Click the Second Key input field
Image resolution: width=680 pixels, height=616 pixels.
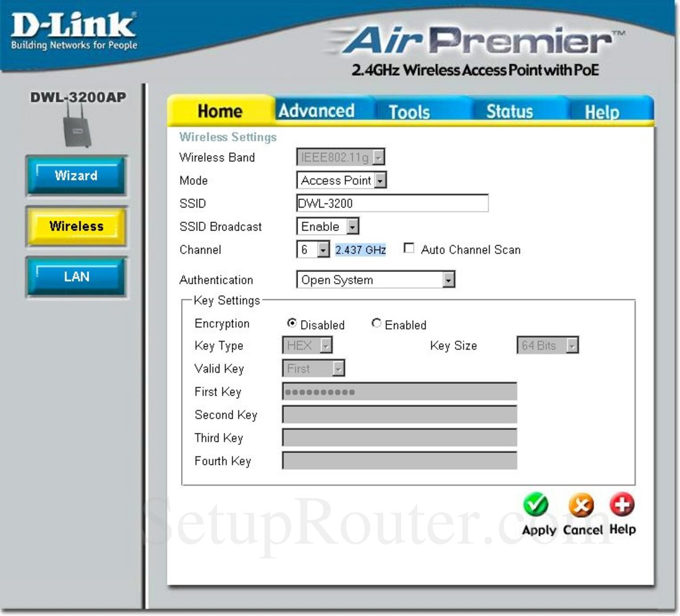coord(399,415)
